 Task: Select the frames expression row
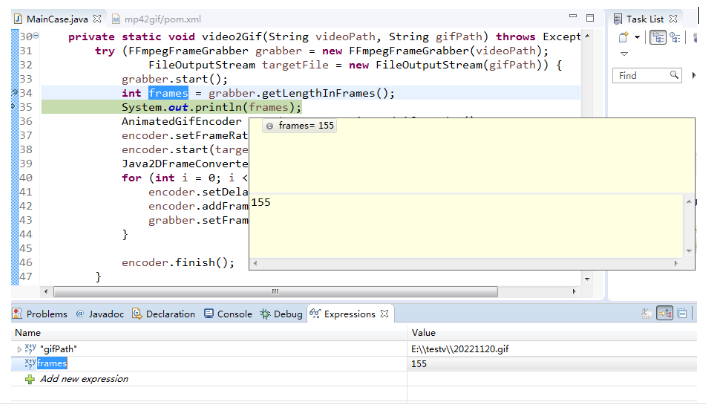[x=52, y=364]
